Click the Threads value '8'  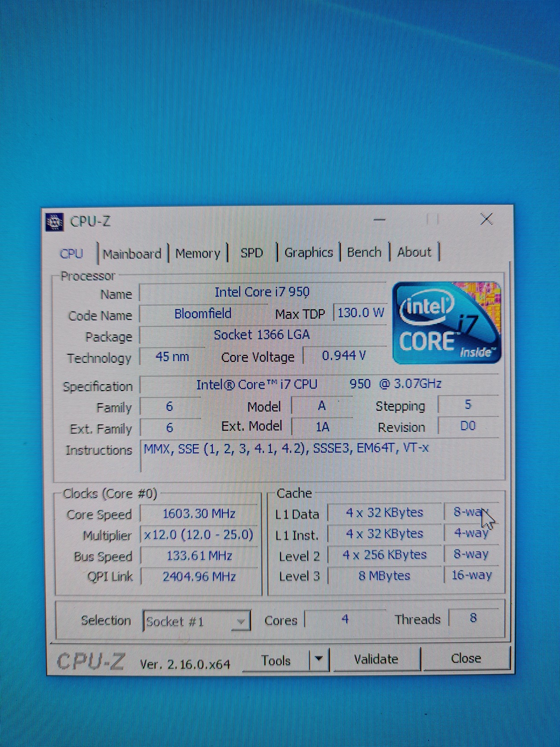[x=473, y=618]
